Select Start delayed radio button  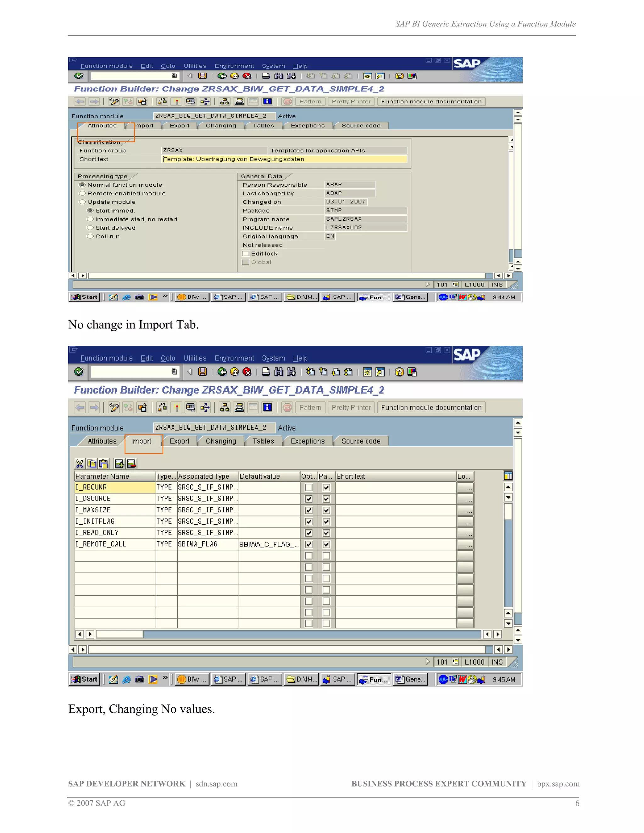(90, 228)
